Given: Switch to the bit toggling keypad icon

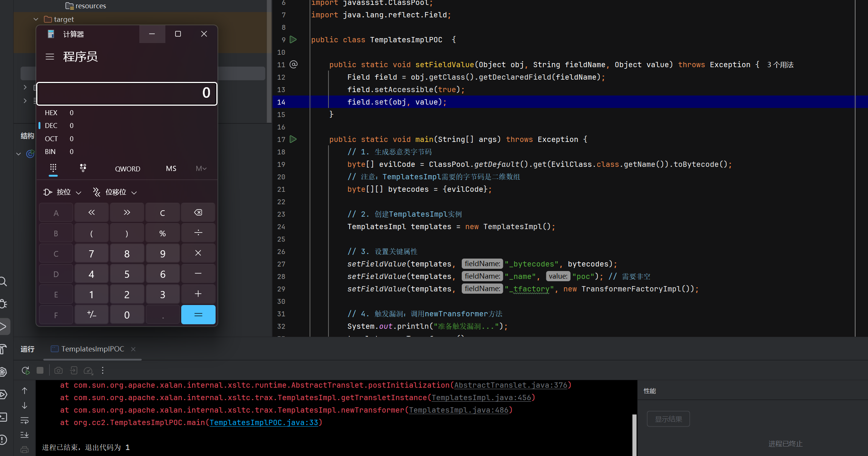Looking at the screenshot, I should pos(83,168).
